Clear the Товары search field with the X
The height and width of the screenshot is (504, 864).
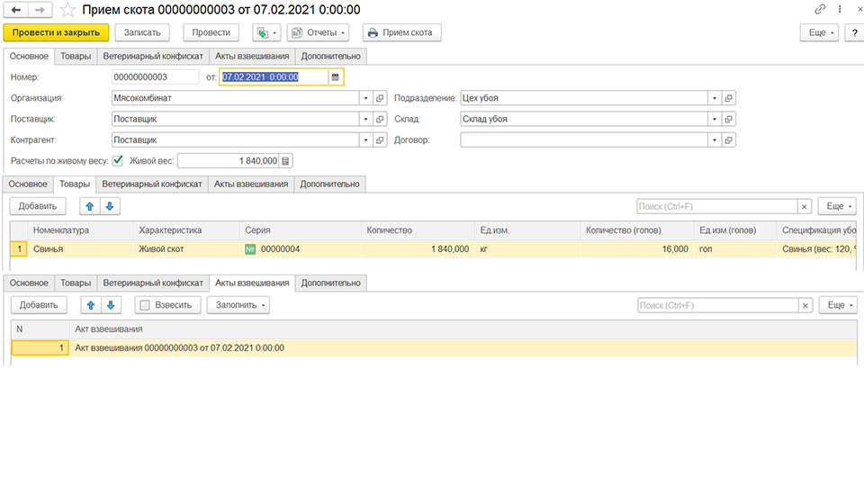(805, 207)
